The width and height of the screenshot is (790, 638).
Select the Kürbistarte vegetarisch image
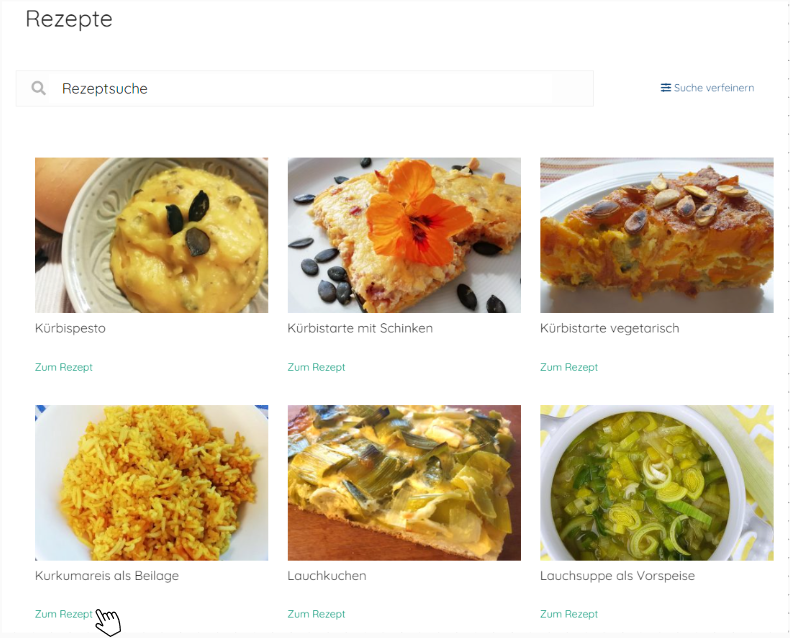[x=656, y=235]
